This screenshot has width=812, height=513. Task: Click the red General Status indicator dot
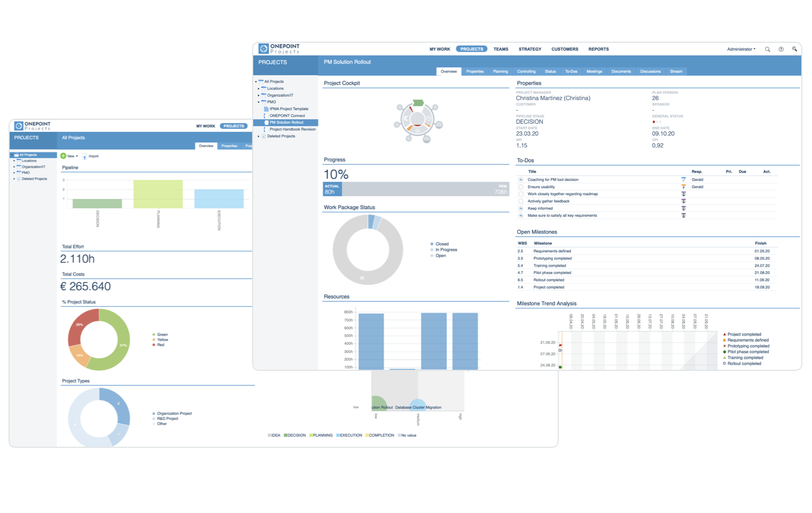point(654,122)
